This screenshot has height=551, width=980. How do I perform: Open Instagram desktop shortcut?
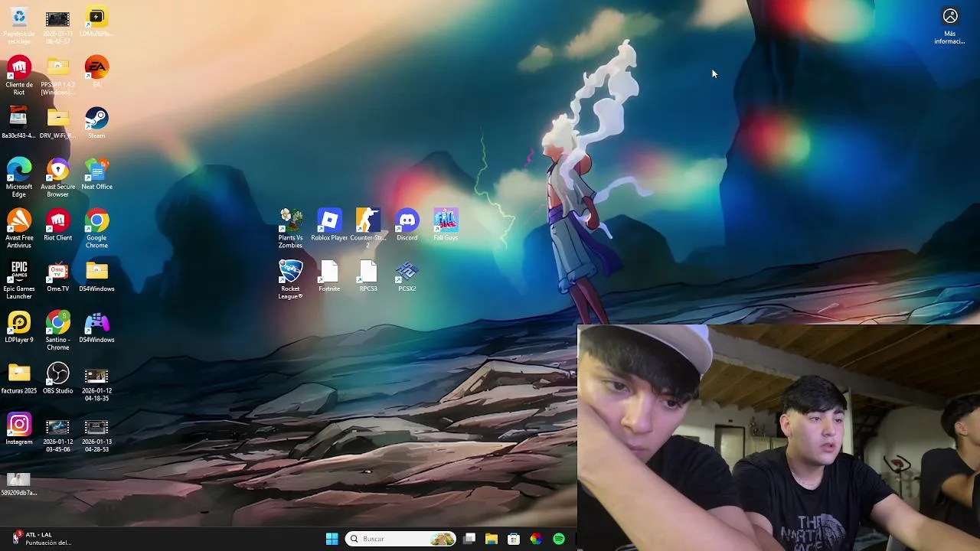19,429
